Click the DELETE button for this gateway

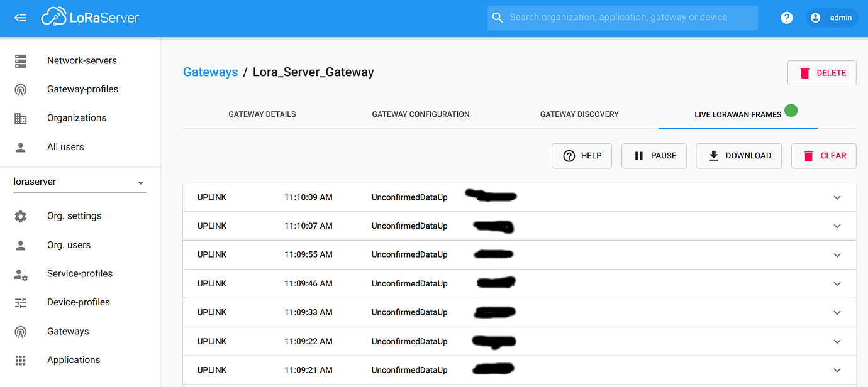tap(821, 73)
